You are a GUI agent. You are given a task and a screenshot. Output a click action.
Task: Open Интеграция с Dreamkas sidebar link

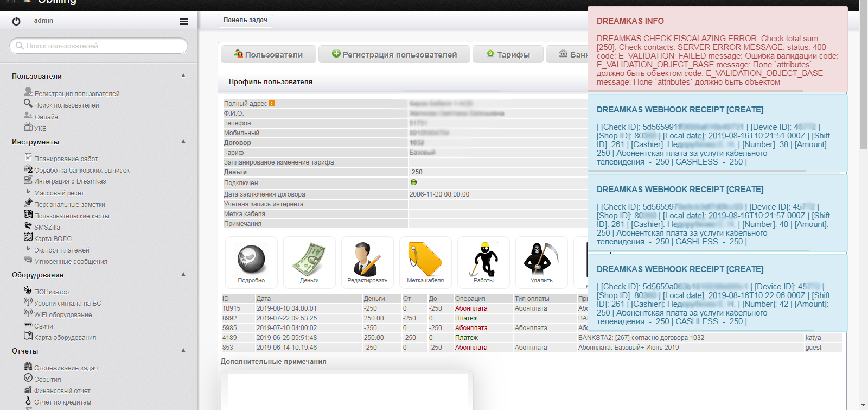pos(70,181)
